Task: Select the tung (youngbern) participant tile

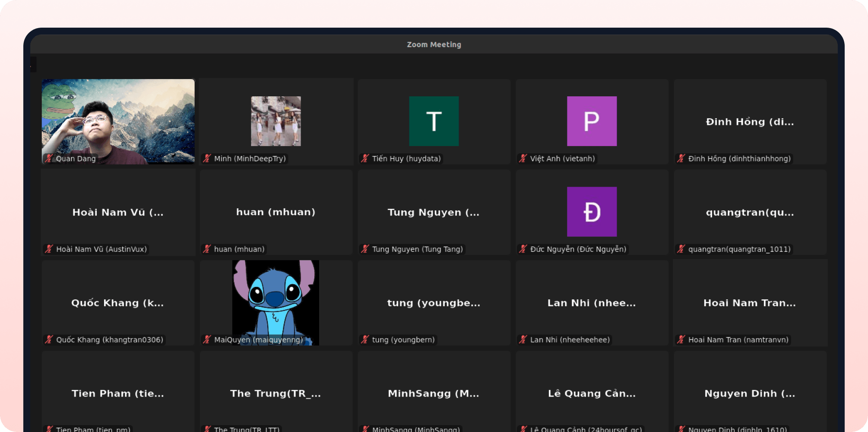Action: click(434, 303)
